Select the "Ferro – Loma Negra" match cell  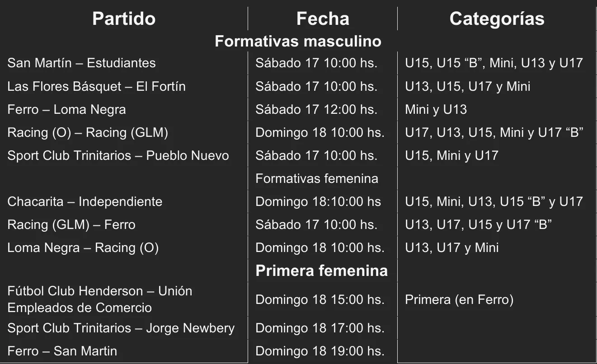pos(66,109)
